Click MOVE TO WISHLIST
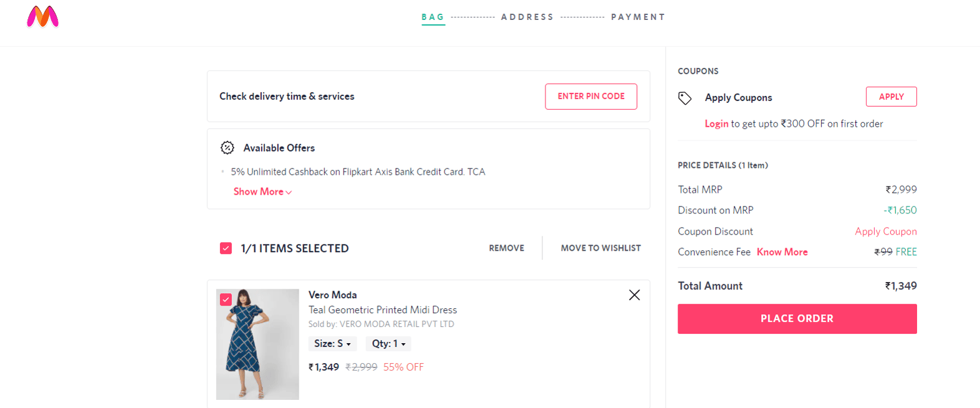The width and height of the screenshot is (980, 408). 601,248
